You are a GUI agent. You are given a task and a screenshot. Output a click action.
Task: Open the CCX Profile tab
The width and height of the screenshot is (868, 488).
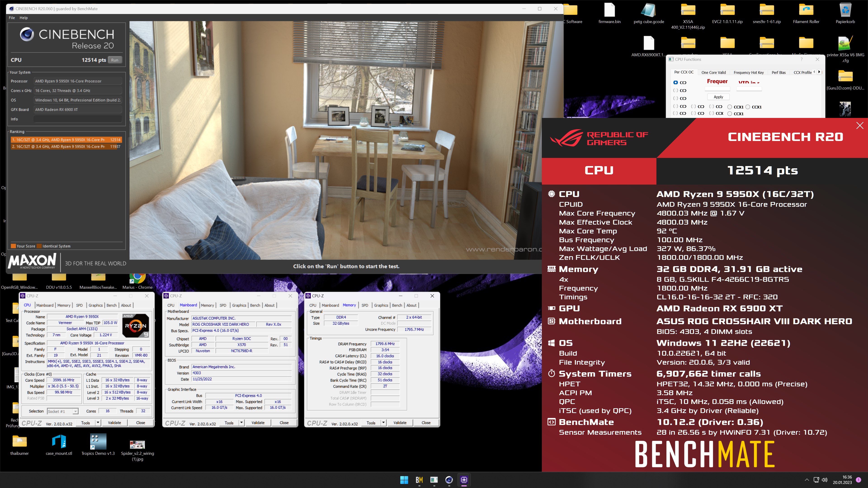(802, 72)
